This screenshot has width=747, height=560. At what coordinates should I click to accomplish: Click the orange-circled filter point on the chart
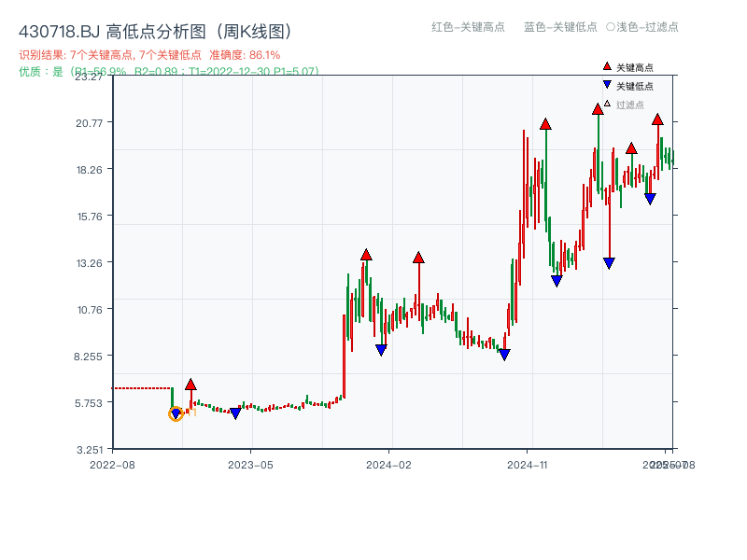click(176, 413)
